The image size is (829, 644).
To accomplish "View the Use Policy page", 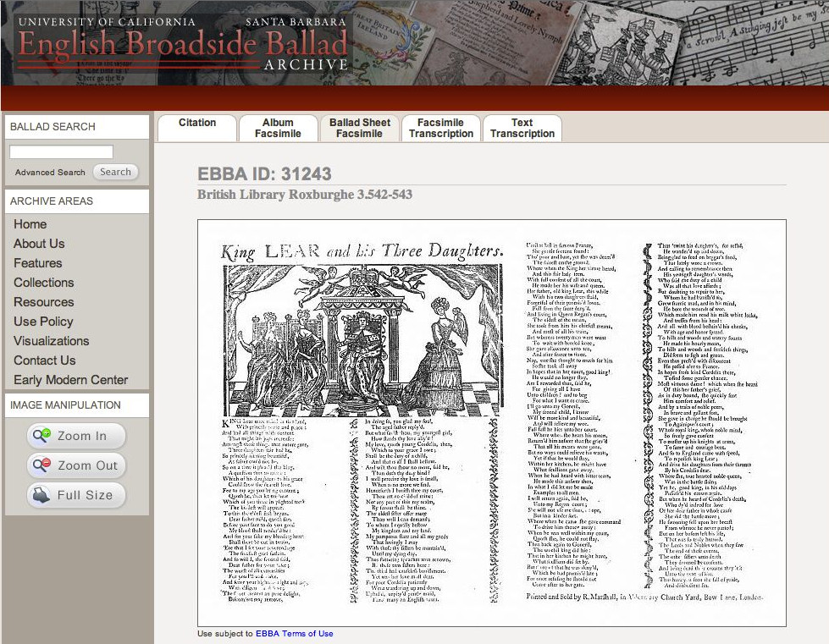I will (x=43, y=322).
